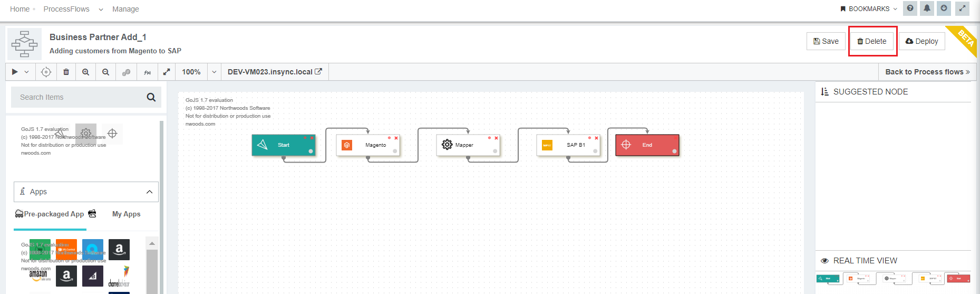
Task: Click the gears settings toolbar icon
Action: (126, 72)
